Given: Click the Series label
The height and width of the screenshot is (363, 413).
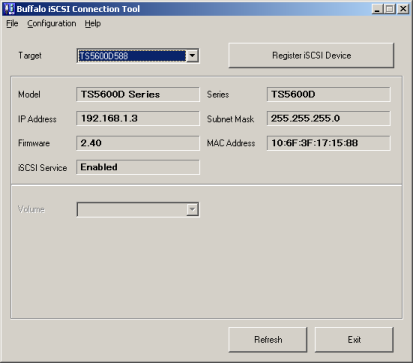Looking at the screenshot, I should [218, 95].
